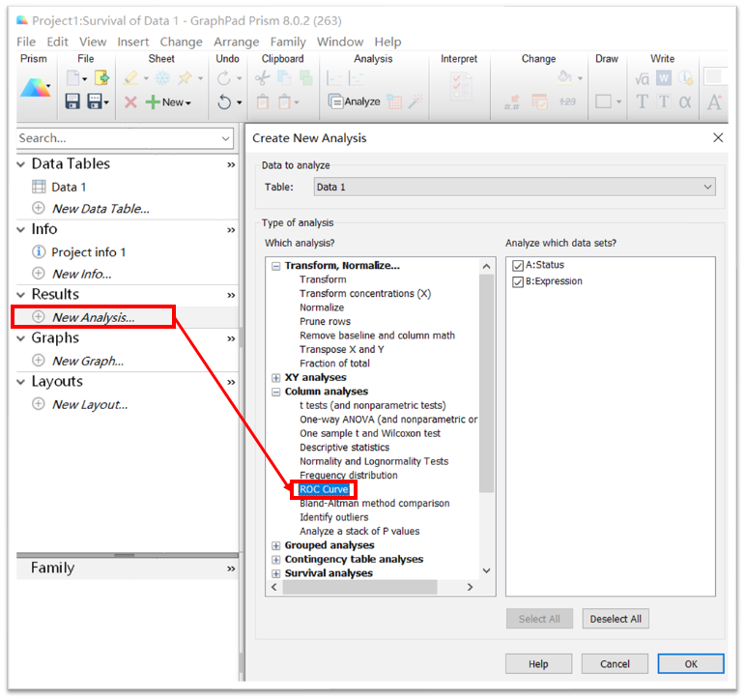This screenshot has height=700, width=745.
Task: Click the red delete sheet X icon
Action: coord(130,102)
